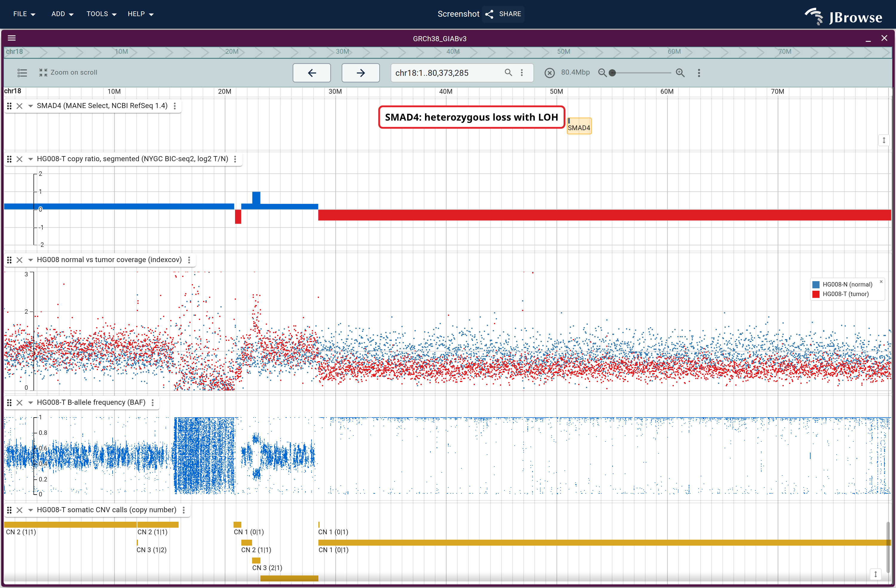Click the zoom level slider handle
Screen dimensions: 896x588
click(613, 73)
